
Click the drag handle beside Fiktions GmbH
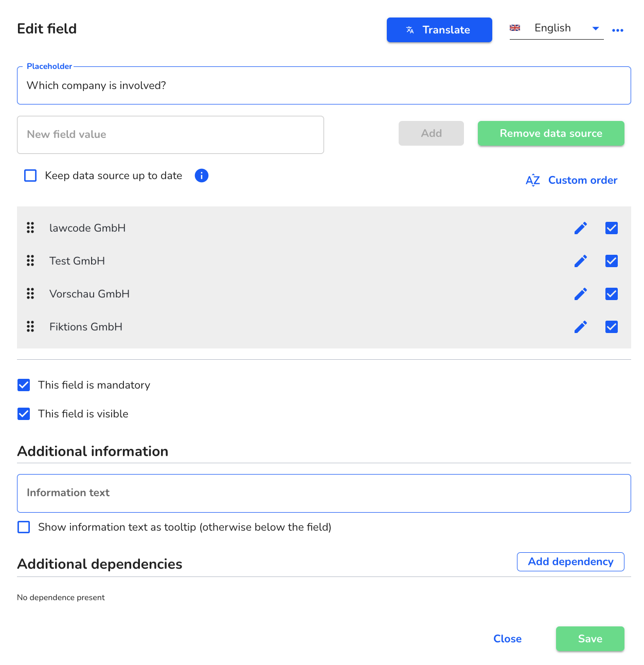[x=30, y=326]
